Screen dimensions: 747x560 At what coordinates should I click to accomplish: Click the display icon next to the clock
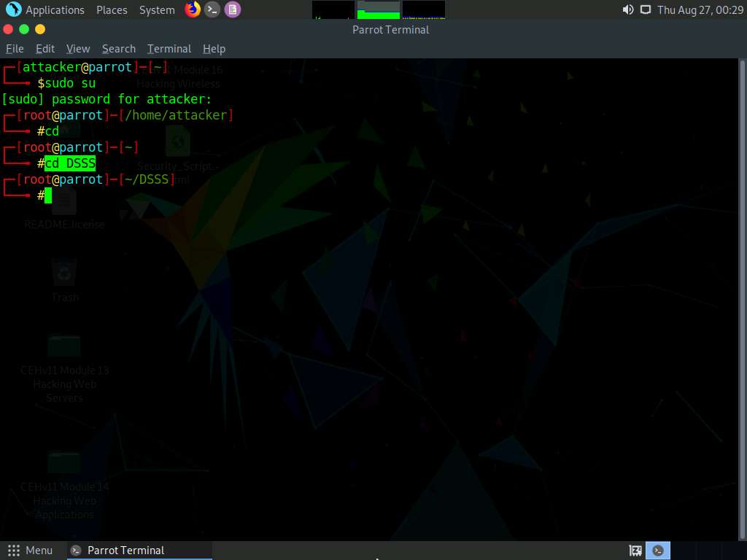[x=645, y=9]
